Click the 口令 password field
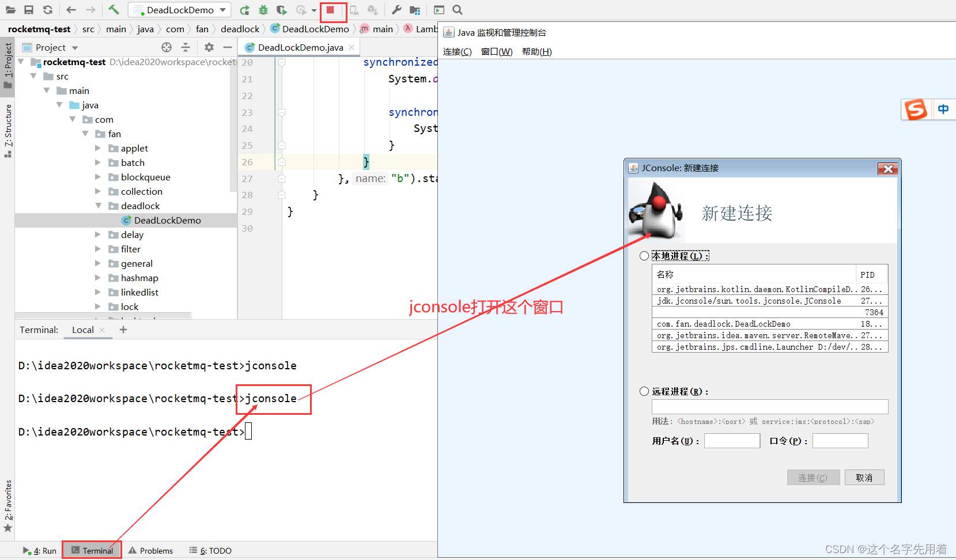This screenshot has width=956, height=560. [x=840, y=441]
